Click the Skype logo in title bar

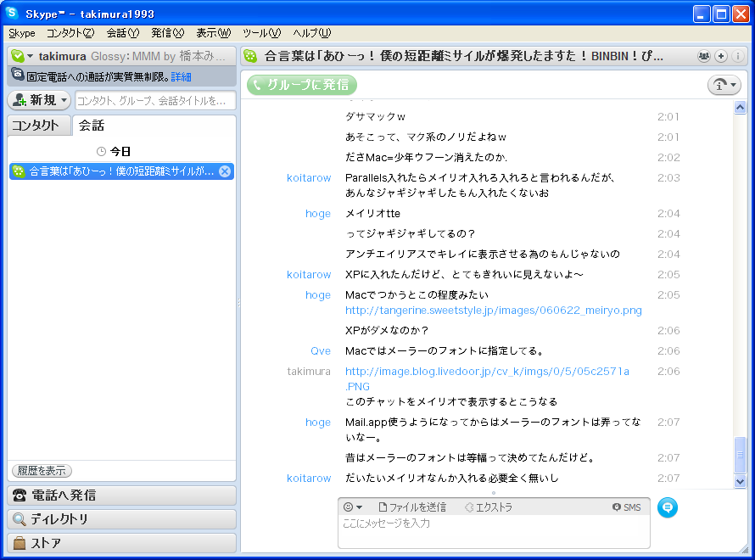click(x=12, y=14)
